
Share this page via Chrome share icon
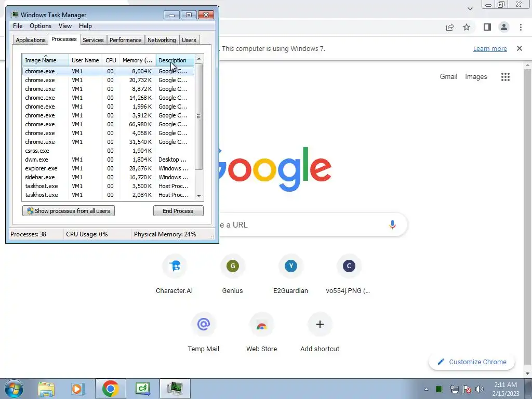pos(450,28)
